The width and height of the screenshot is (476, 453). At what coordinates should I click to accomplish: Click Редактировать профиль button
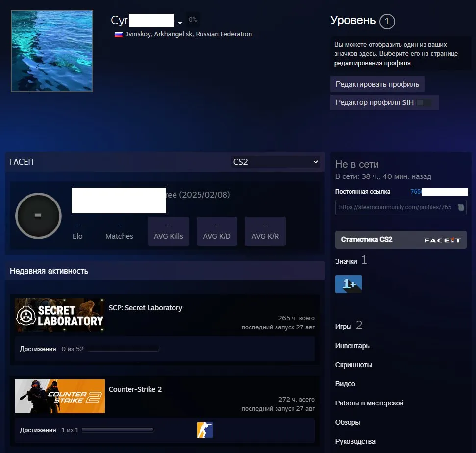click(x=377, y=84)
